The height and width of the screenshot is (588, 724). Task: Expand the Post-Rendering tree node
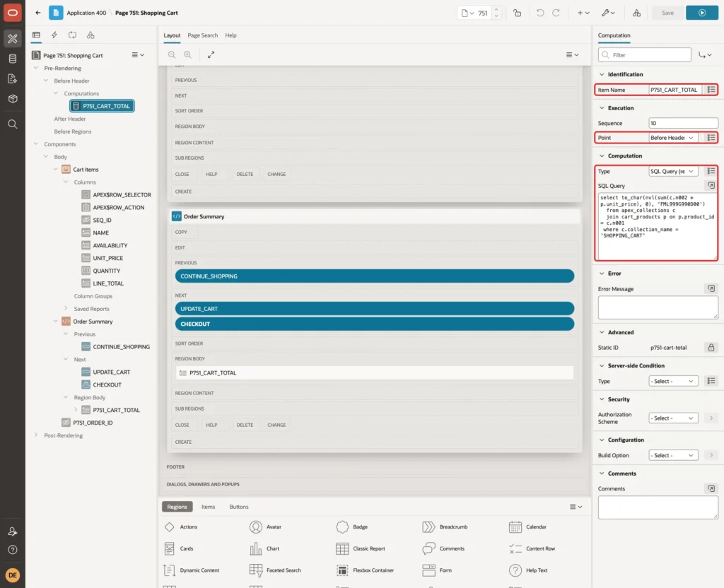36,435
